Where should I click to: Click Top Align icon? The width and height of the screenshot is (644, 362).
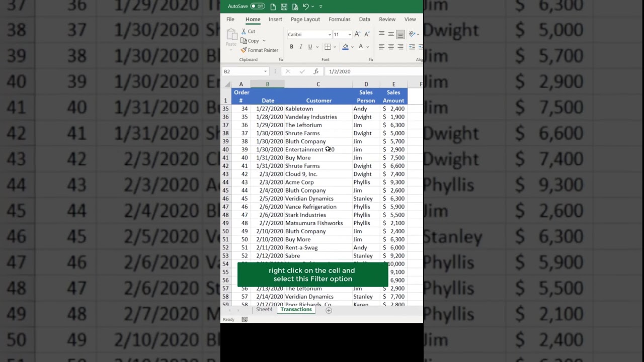coord(381,34)
